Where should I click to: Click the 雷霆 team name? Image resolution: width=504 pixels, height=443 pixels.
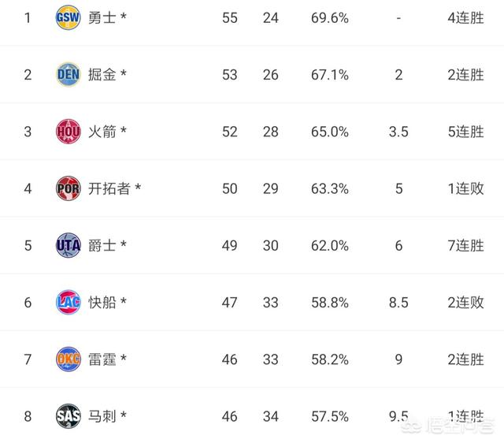[x=102, y=359]
